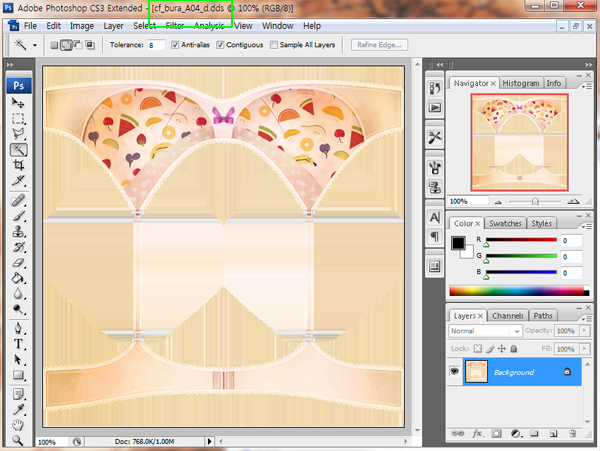The image size is (600, 451).
Task: Open the tool preset picker arrow
Action: [x=35, y=45]
